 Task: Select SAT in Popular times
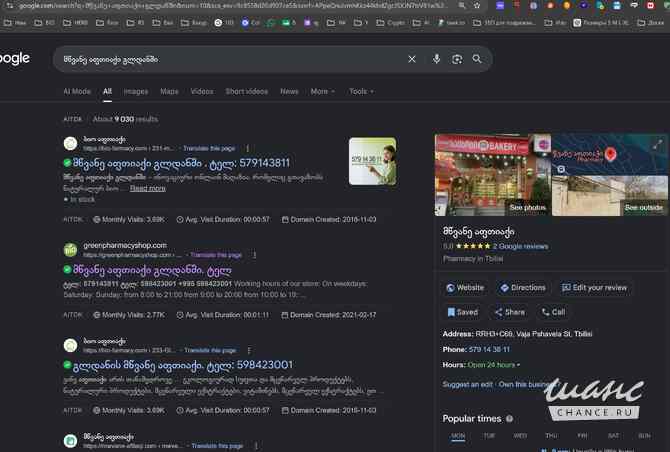tap(613, 436)
